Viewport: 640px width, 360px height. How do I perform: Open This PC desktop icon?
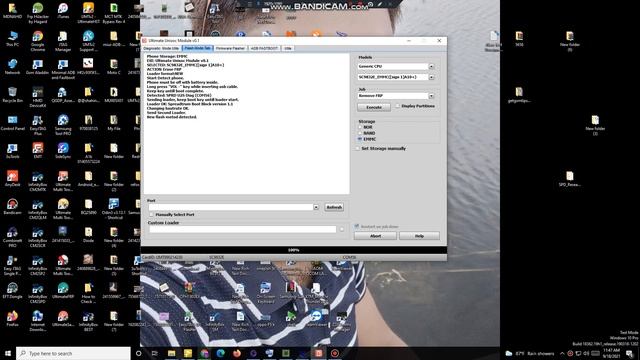pyautogui.click(x=12, y=39)
